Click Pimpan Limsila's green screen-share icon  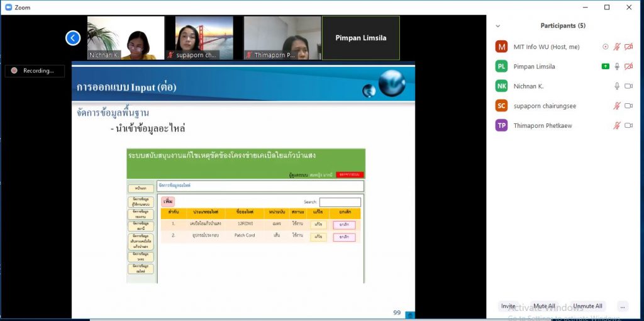tap(605, 66)
